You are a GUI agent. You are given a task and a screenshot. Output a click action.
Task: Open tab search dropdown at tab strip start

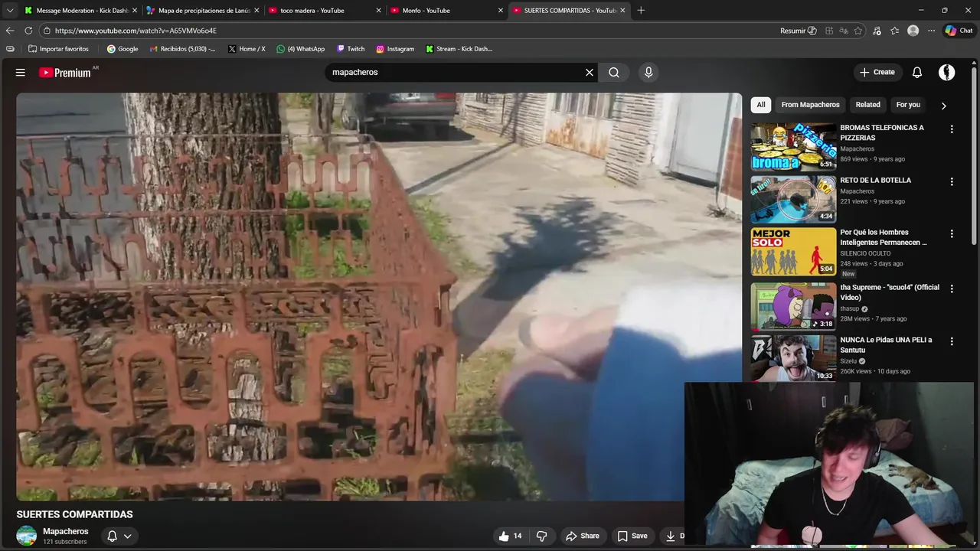10,11
